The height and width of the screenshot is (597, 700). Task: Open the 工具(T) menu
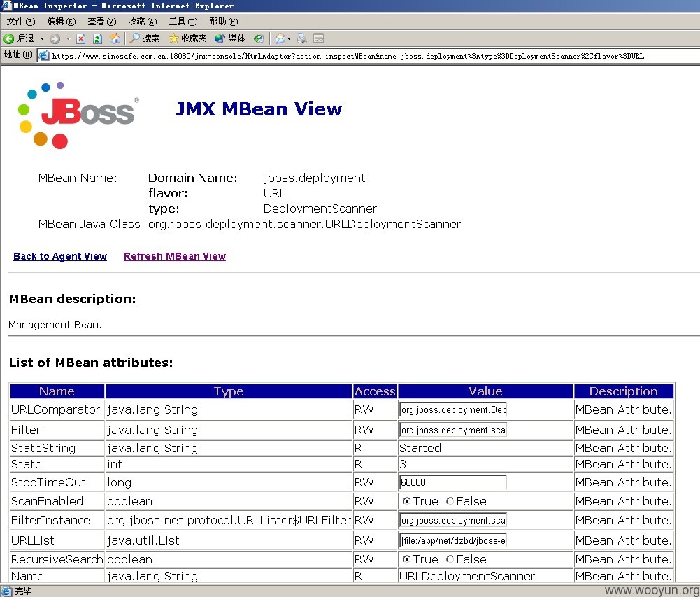[x=183, y=22]
